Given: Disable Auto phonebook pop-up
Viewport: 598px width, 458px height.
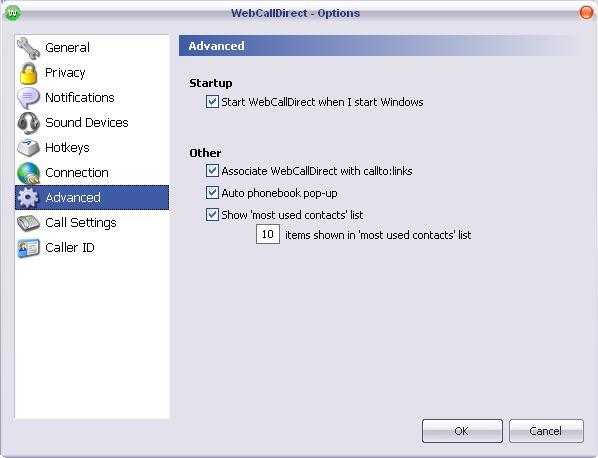Looking at the screenshot, I should (212, 193).
